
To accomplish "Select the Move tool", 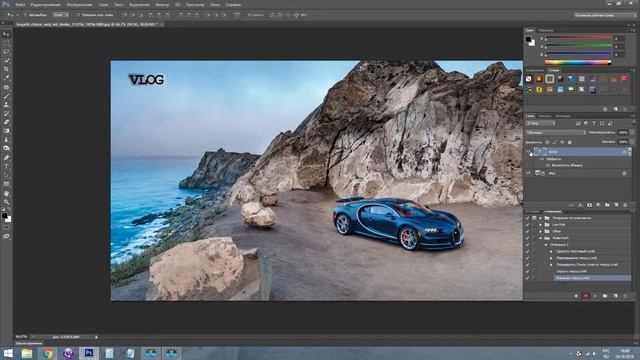I will 6,34.
